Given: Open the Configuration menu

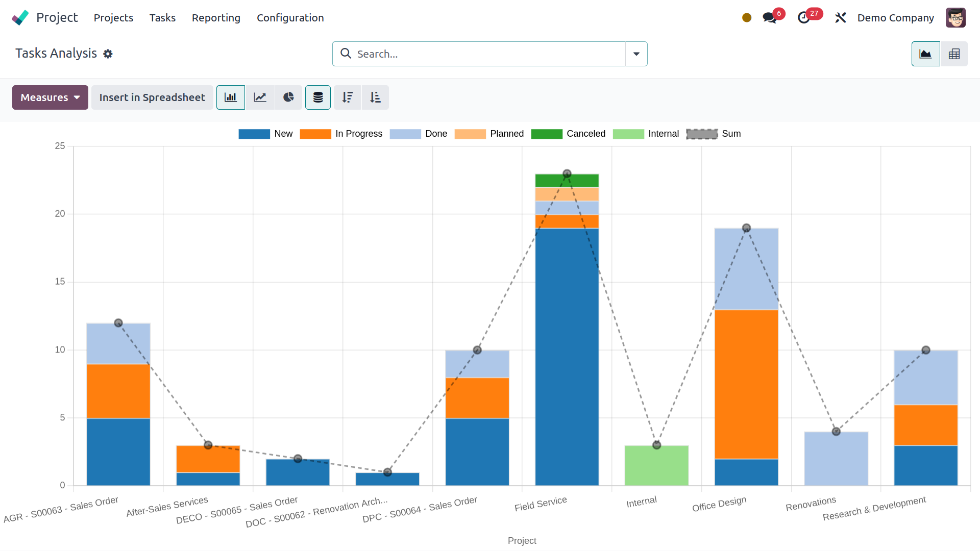Looking at the screenshot, I should click(290, 18).
